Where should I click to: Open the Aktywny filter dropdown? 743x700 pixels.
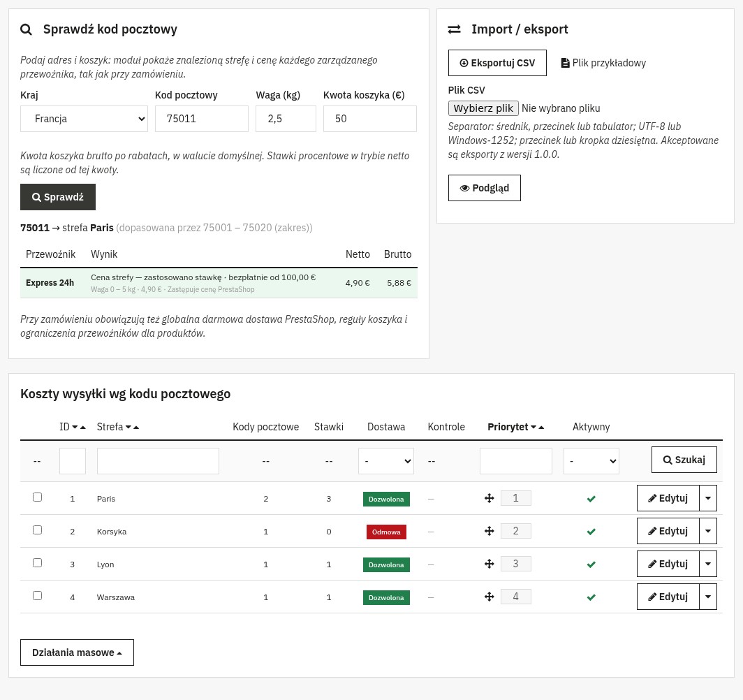(x=591, y=461)
